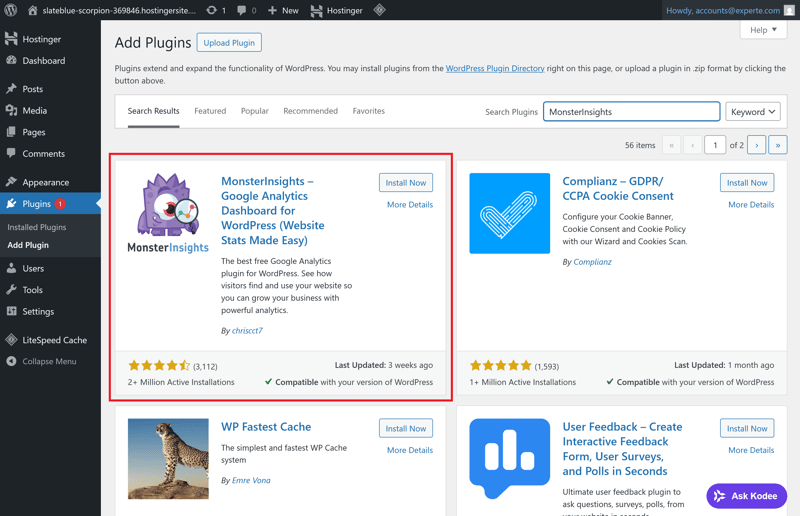Screen dimensions: 800x516
Task: Open the comments bubble in admin bar
Action: [x=246, y=10]
